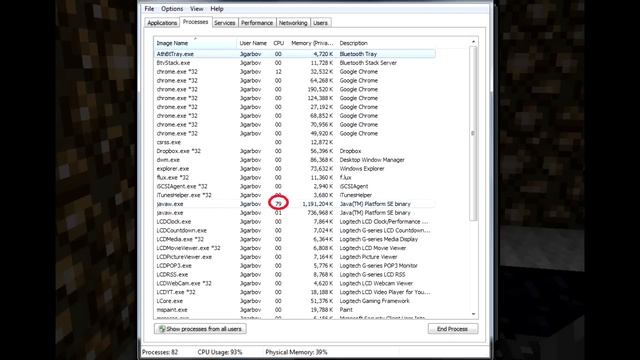Screen dimensions: 640x360
Task: Sort by the User Name column header
Action: click(253, 43)
